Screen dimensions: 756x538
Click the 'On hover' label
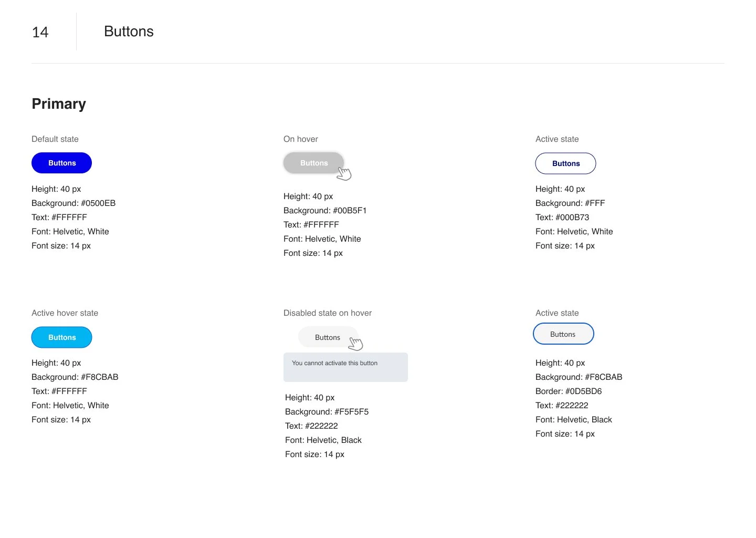[301, 139]
